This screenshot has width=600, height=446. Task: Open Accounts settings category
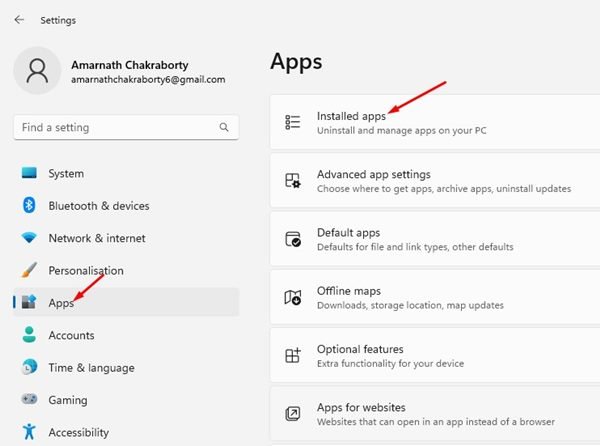tap(126, 335)
